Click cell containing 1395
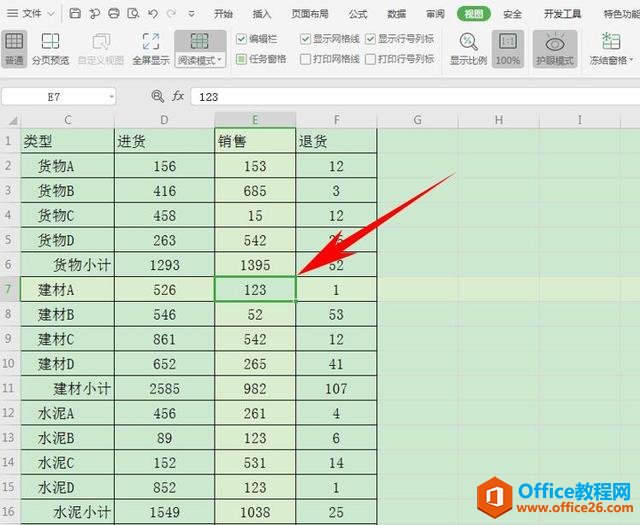The height and width of the screenshot is (525, 640). pyautogui.click(x=255, y=265)
